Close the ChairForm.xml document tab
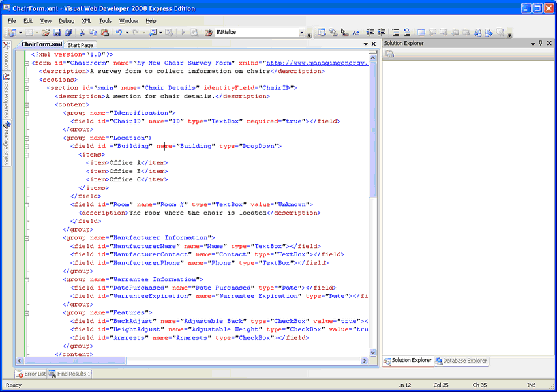 [x=373, y=44]
